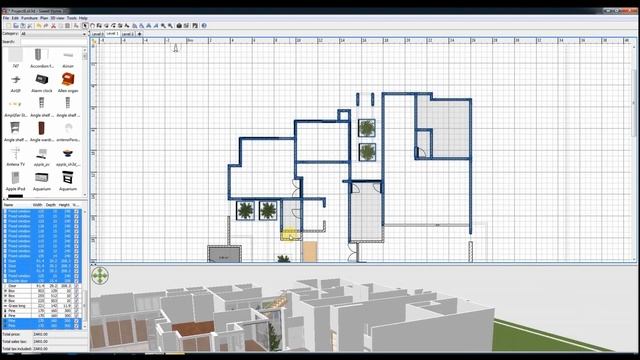Click the add level plus tab

click(x=140, y=34)
